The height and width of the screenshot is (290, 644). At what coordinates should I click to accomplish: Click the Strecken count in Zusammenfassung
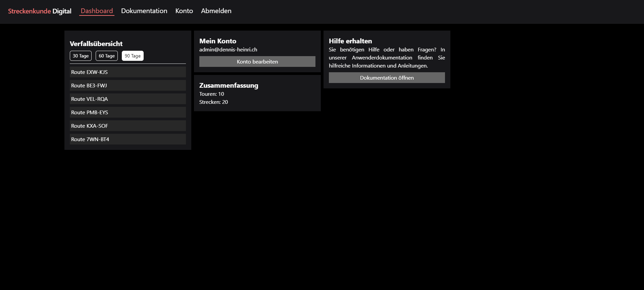(213, 102)
